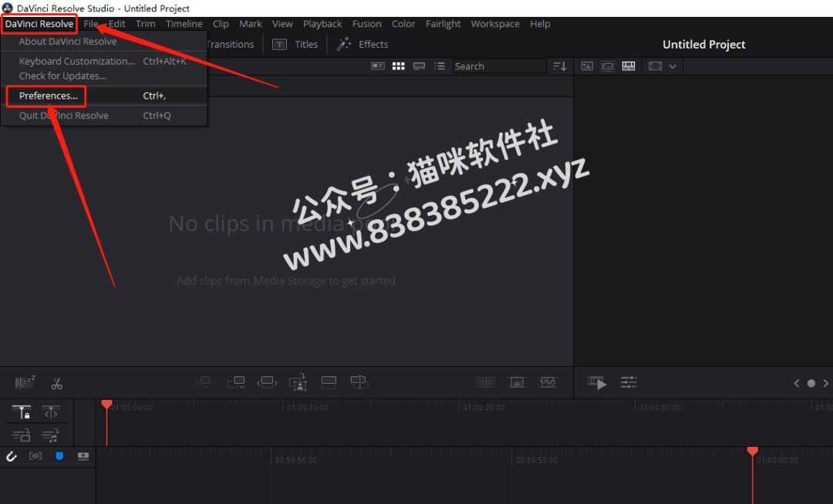Screen dimensions: 833x504
Task: Open the Playback menu
Action: coord(322,24)
